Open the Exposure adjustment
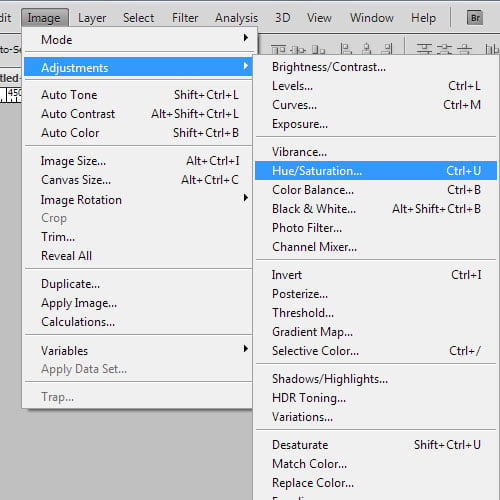 (x=376, y=124)
